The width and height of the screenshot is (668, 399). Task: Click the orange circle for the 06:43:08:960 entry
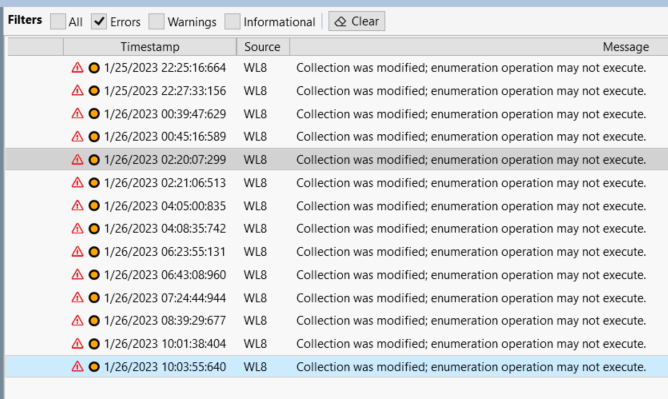click(94, 275)
